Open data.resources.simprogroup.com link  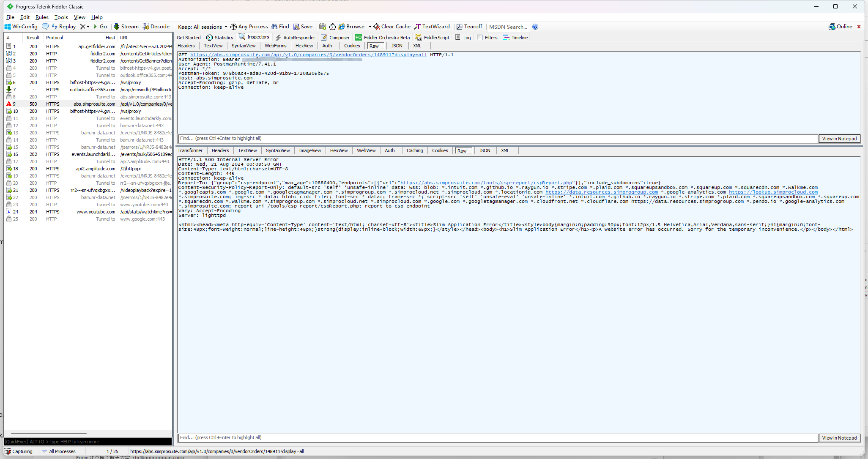(602, 192)
